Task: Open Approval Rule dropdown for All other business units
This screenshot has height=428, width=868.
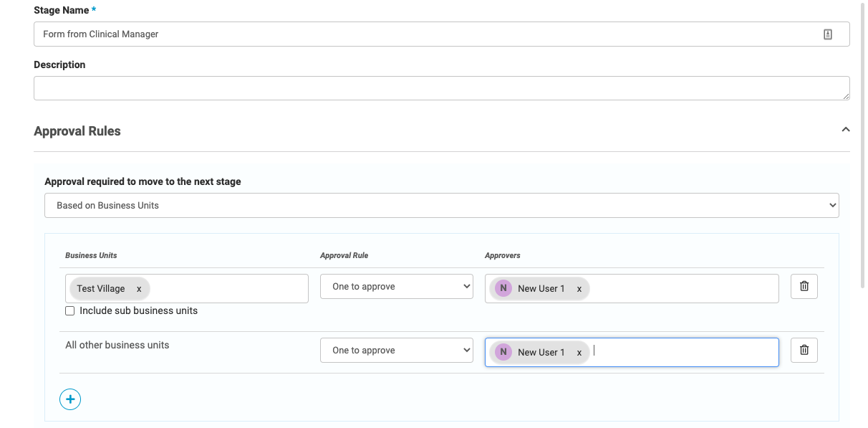Action: click(397, 351)
